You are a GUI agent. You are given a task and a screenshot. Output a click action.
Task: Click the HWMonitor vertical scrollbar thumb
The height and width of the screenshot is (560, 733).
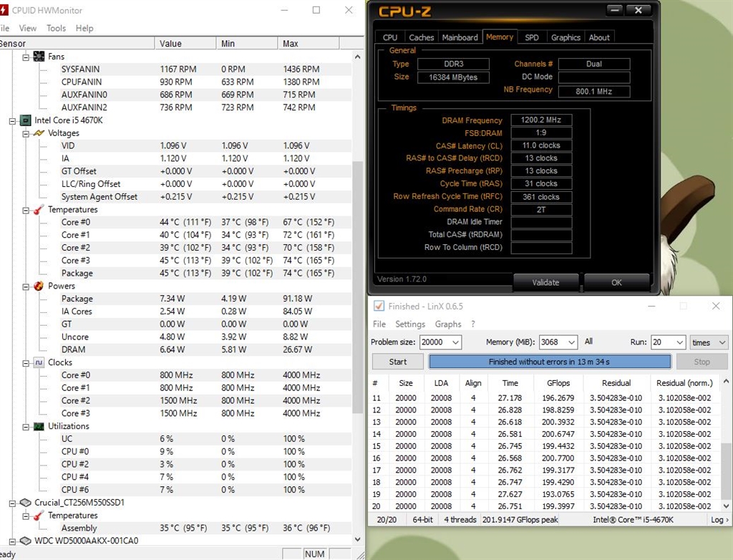click(x=357, y=286)
